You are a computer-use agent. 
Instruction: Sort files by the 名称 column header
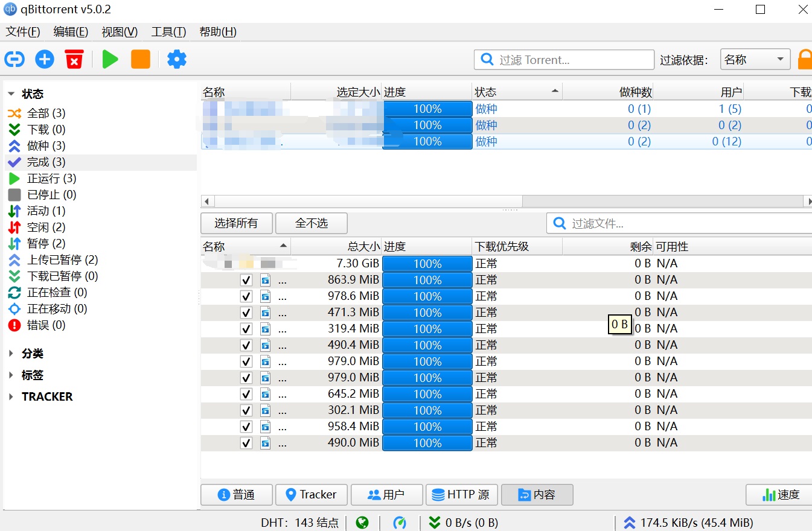pos(246,246)
